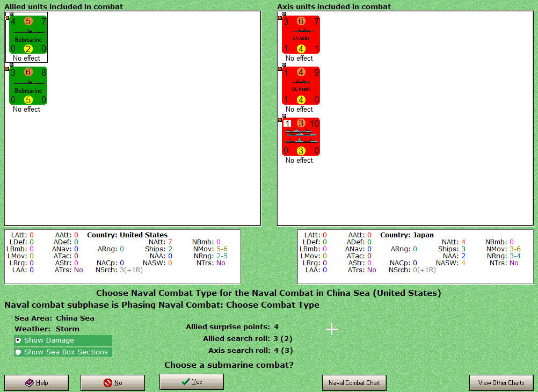Select the first Allied Submarine unit counter
The width and height of the screenshot is (538, 392).
coord(28,35)
